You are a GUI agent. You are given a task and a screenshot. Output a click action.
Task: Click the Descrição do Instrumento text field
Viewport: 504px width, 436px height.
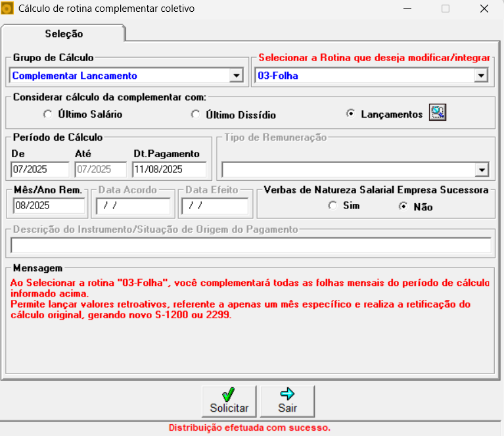(251, 245)
